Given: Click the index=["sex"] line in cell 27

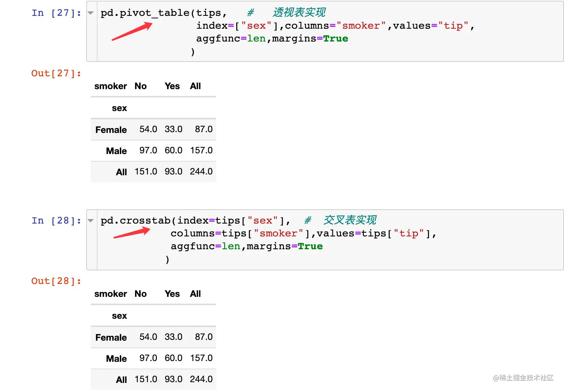Looking at the screenshot, I should pos(335,26).
